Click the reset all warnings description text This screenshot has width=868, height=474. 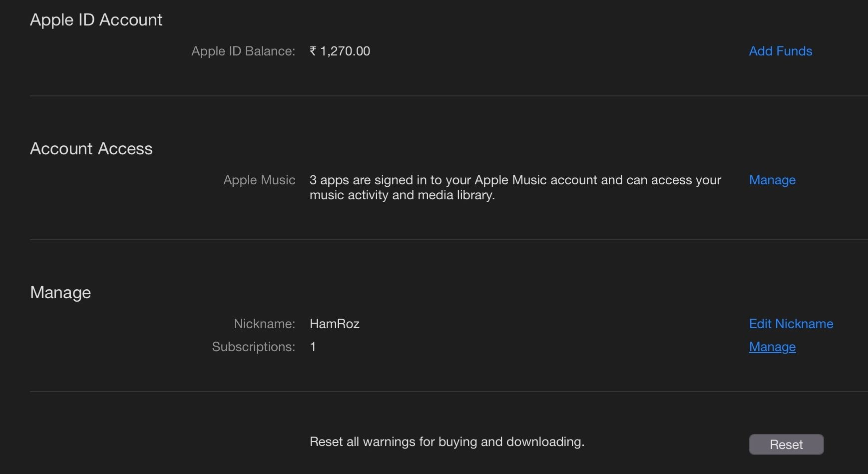tap(446, 442)
